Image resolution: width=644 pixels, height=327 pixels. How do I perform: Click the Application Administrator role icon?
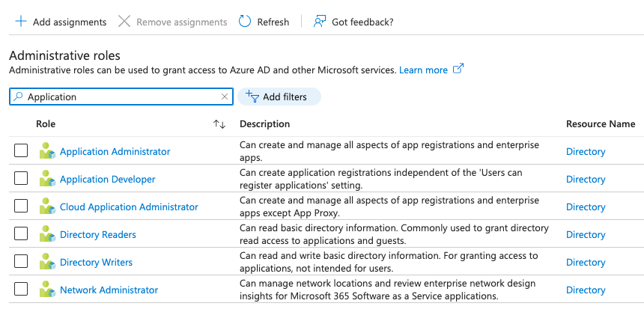tap(48, 151)
